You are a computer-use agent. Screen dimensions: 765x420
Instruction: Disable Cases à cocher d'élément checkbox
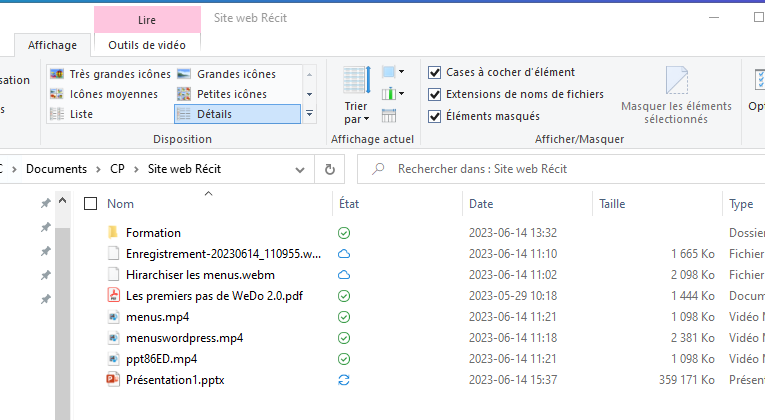point(435,72)
